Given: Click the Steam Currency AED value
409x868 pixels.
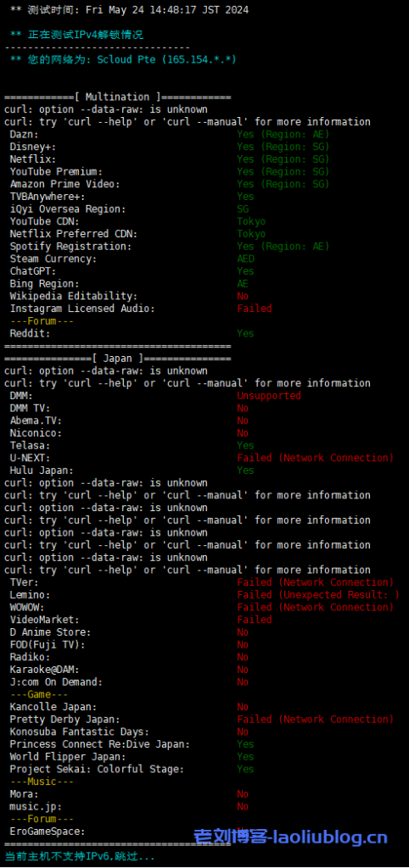Looking at the screenshot, I should coord(245,259).
